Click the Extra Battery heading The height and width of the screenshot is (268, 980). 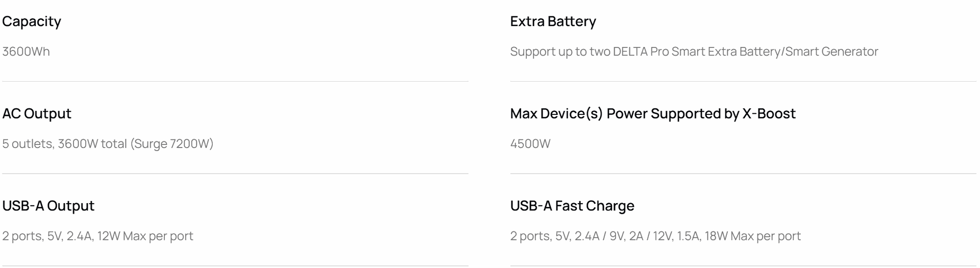pyautogui.click(x=553, y=21)
